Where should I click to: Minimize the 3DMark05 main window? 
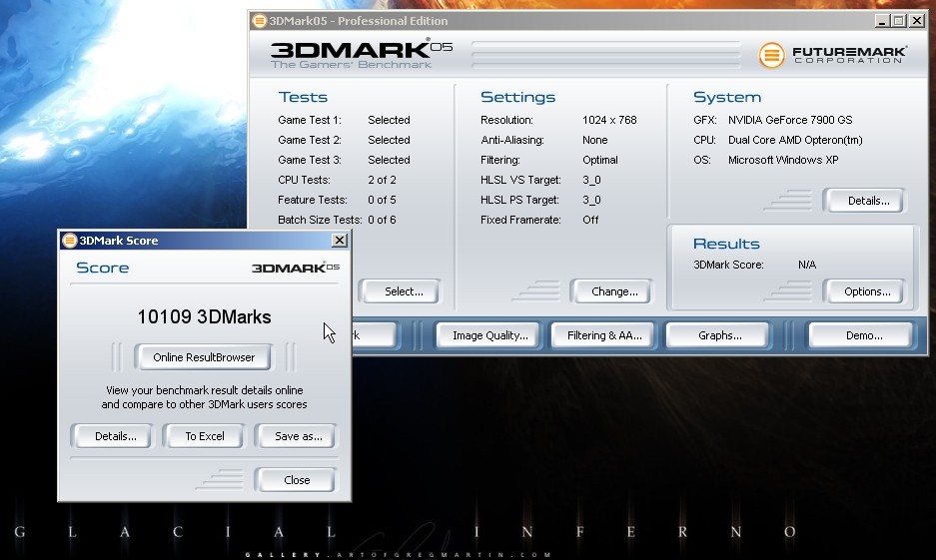(x=882, y=21)
